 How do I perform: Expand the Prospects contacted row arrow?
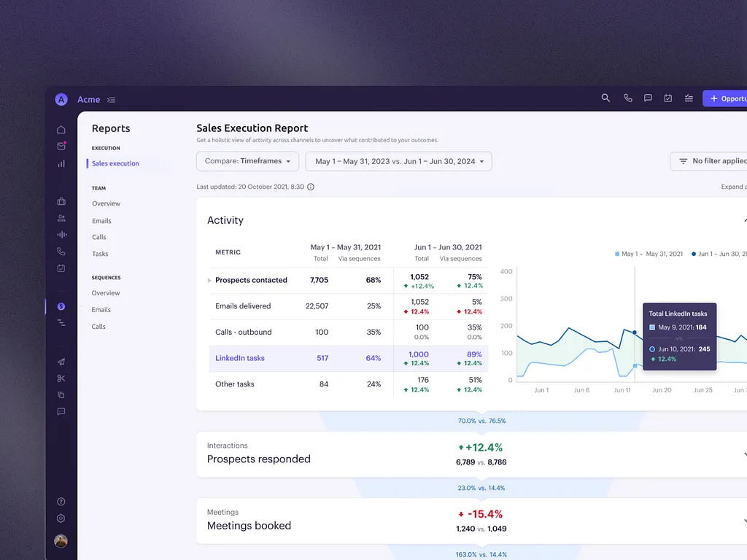(209, 281)
